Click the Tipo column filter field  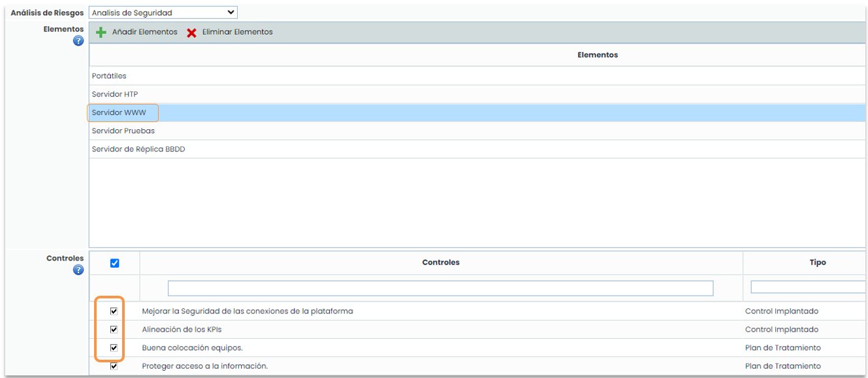click(x=808, y=287)
